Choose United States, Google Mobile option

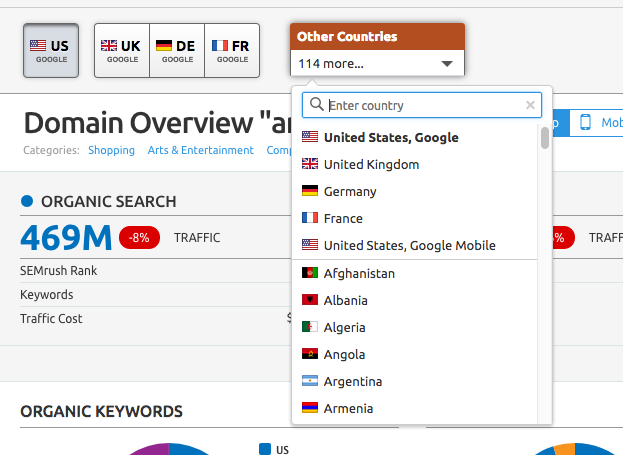[x=414, y=246]
